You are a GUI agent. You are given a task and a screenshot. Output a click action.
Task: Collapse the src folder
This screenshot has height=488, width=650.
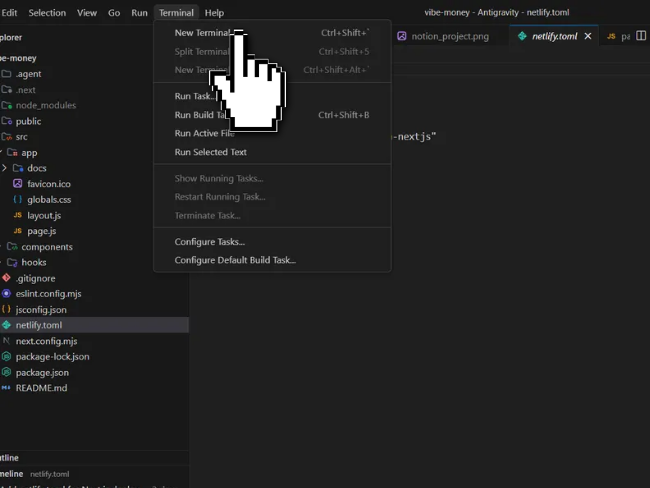tap(94, 137)
